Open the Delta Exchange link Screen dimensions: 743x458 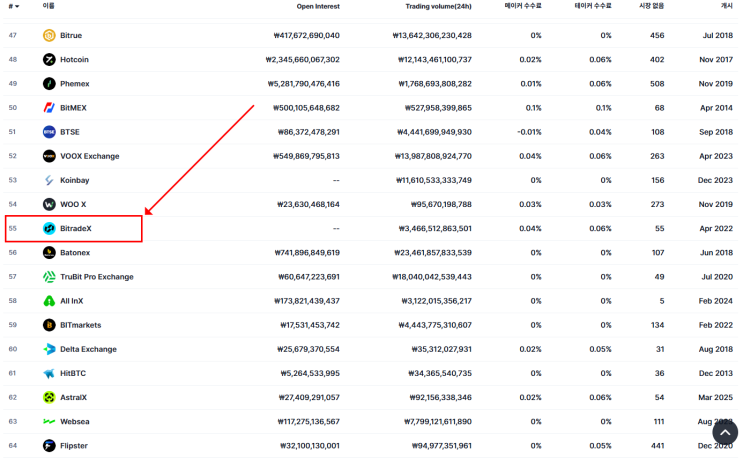tap(88, 350)
